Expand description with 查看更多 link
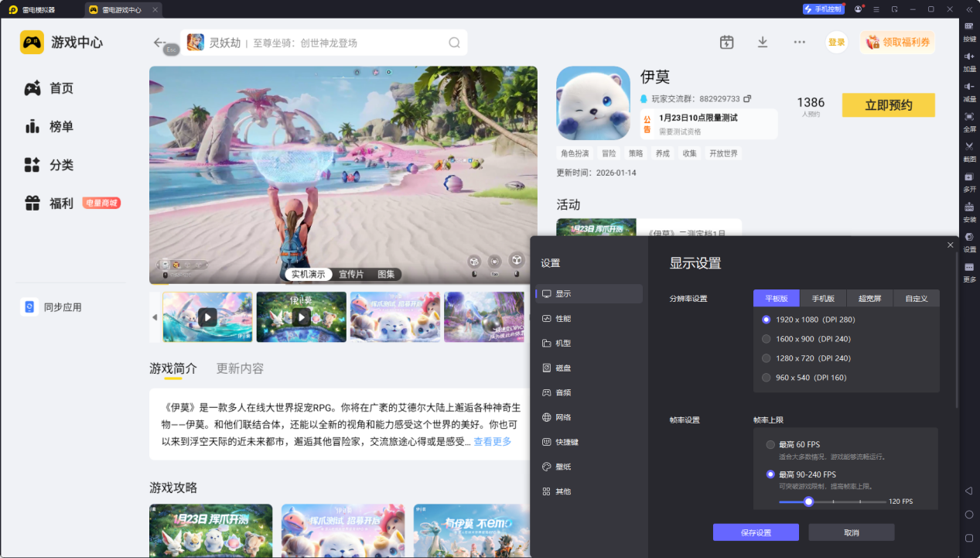 pos(492,442)
